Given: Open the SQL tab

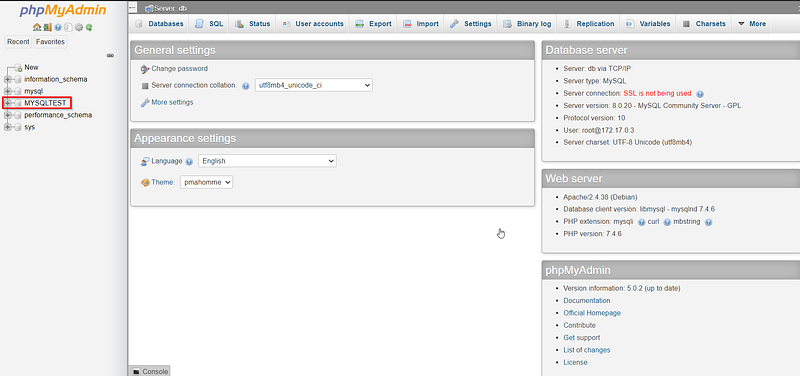Looking at the screenshot, I should point(209,23).
